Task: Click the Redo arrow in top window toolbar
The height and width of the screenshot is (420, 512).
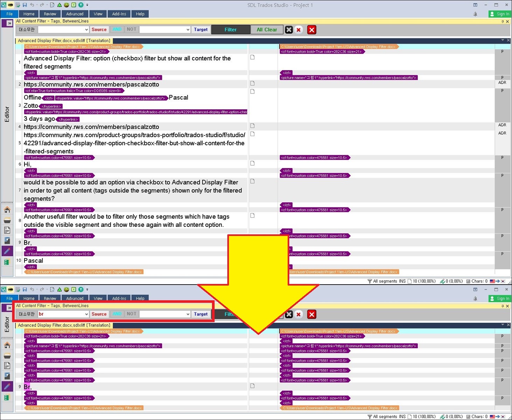Action: coord(42,5)
